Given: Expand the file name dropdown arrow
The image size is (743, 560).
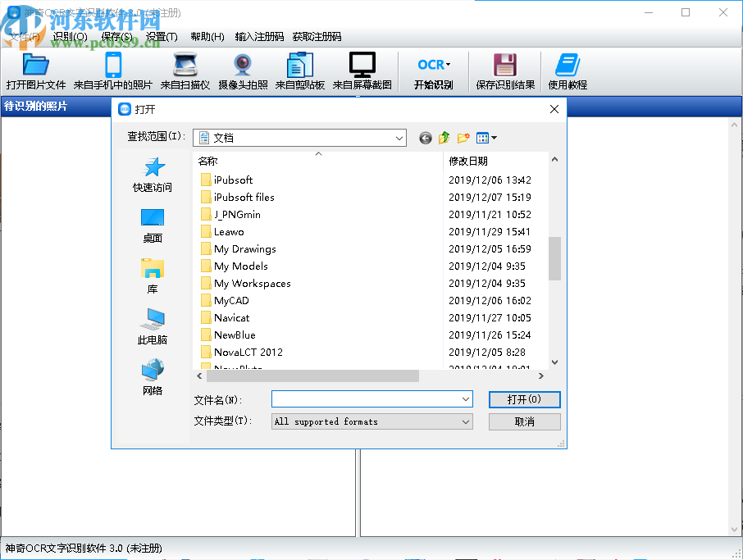Looking at the screenshot, I should point(466,399).
